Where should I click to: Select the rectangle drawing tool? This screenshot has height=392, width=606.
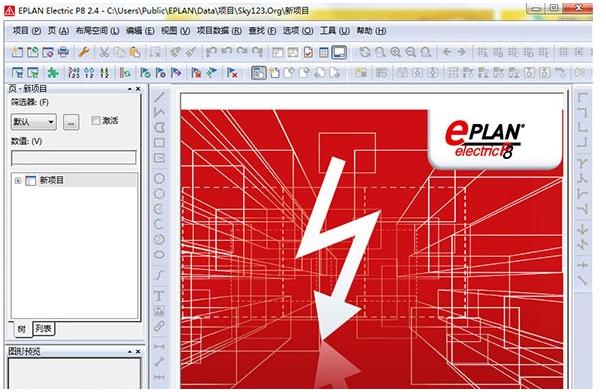pyautogui.click(x=159, y=143)
